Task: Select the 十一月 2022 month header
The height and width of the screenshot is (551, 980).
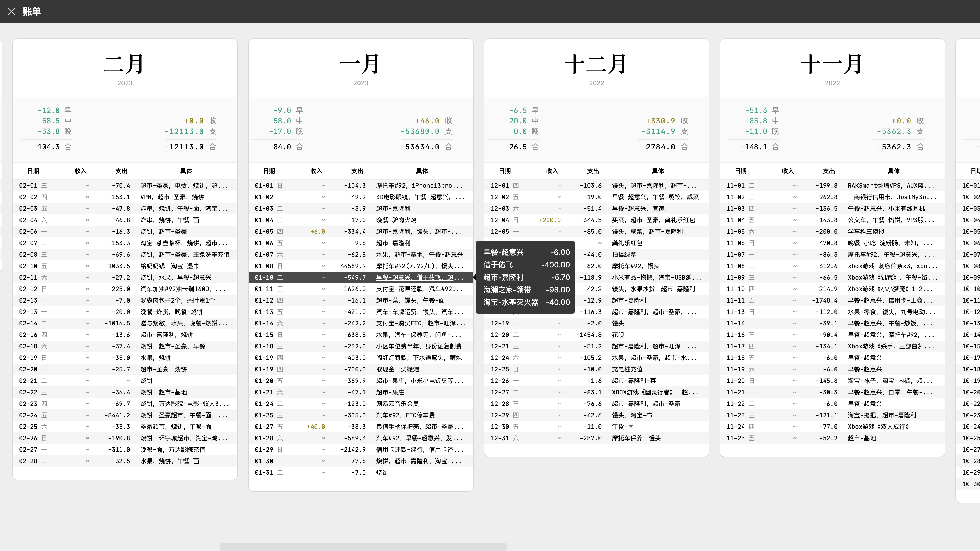Action: 832,65
